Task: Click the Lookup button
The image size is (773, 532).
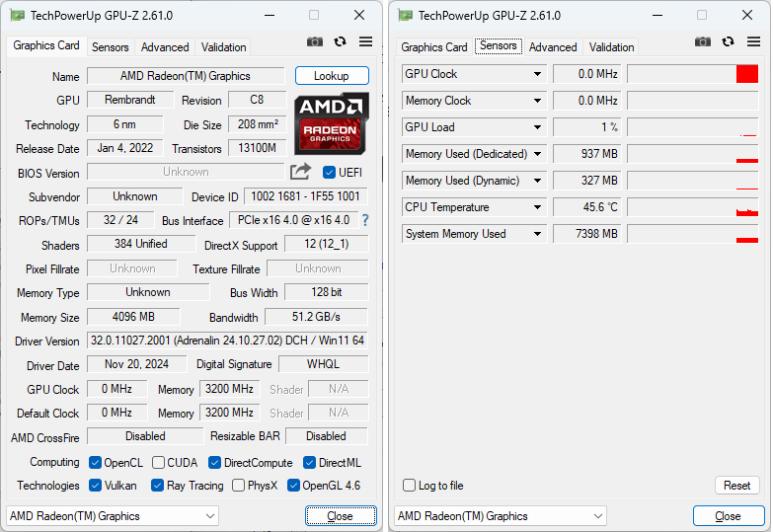Action: 332,76
